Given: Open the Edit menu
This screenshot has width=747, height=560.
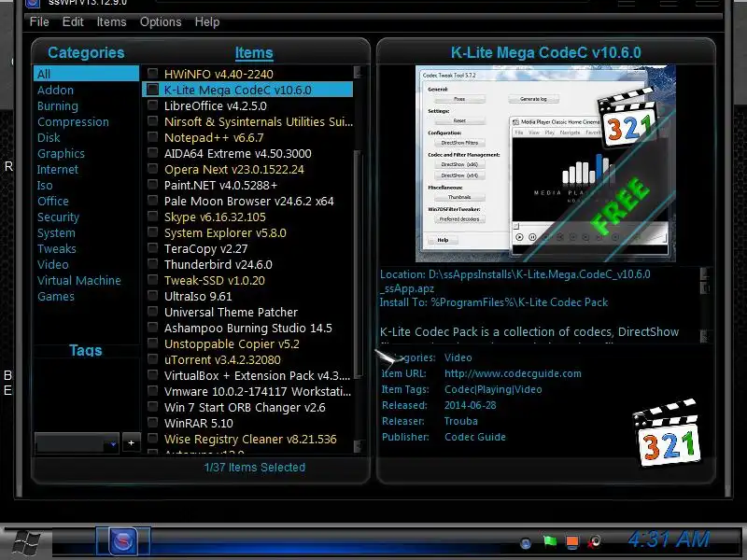Looking at the screenshot, I should click(73, 21).
